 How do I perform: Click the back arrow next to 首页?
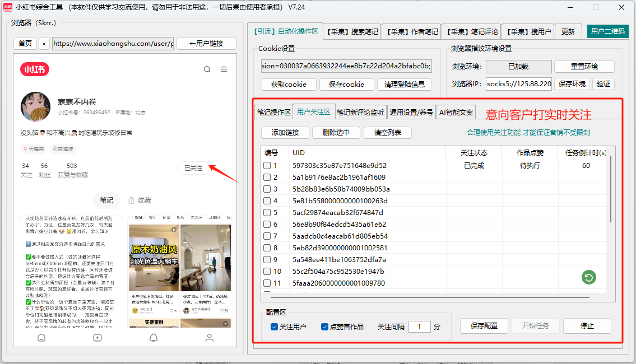(44, 43)
